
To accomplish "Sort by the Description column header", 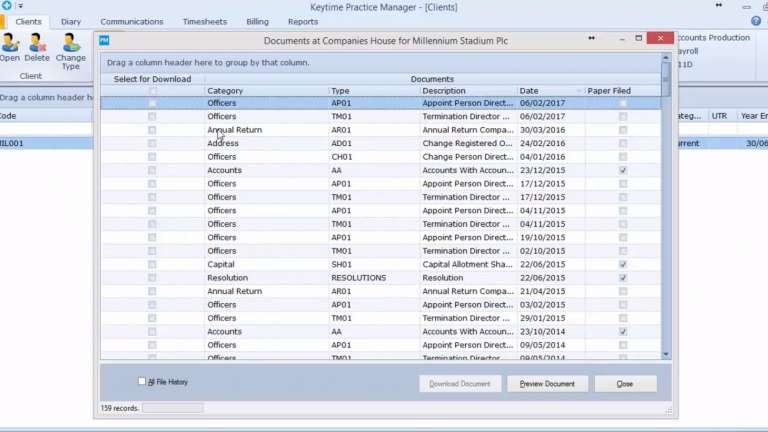I will click(468, 91).
